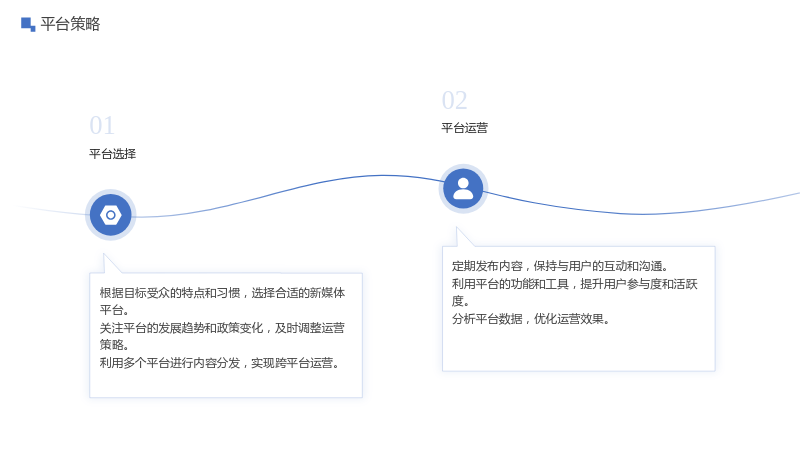The height and width of the screenshot is (450, 800).
Task: Select the 平台选择 heading
Action: coord(112,154)
